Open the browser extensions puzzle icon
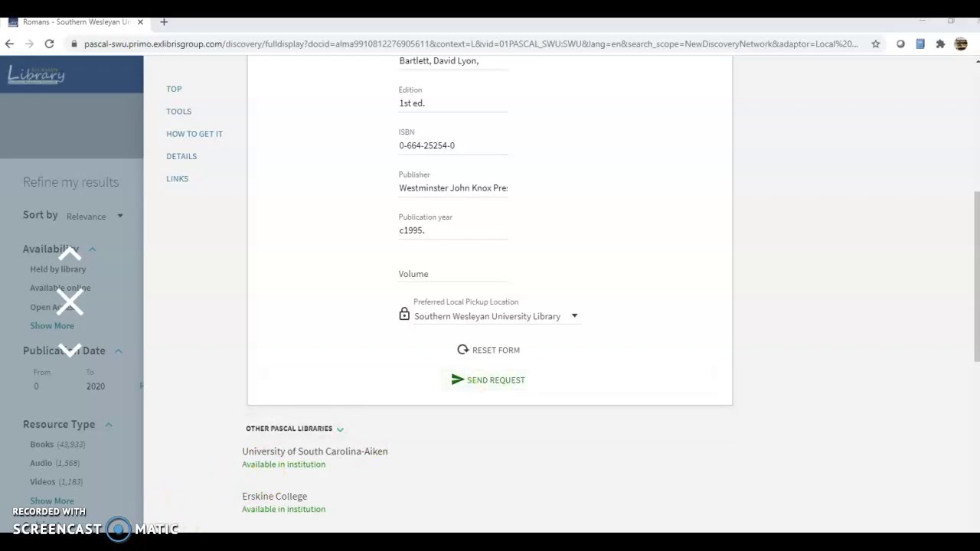 pyautogui.click(x=940, y=44)
